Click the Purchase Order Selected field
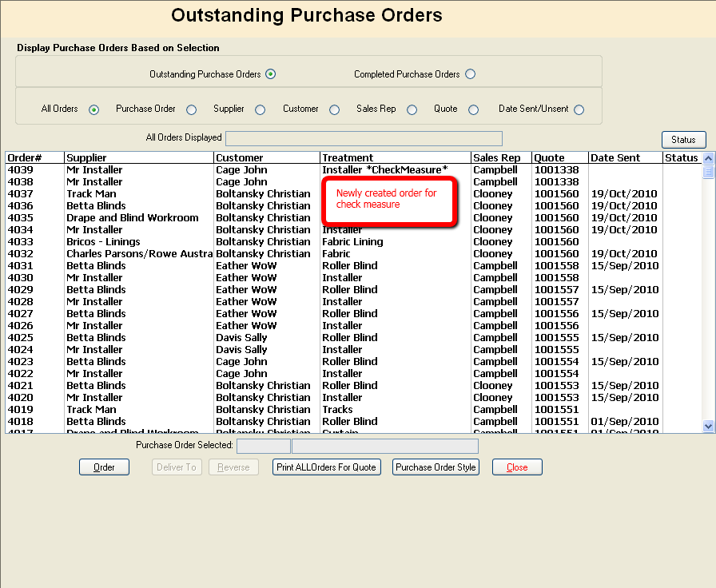Image resolution: width=716 pixels, height=588 pixels. (x=263, y=446)
